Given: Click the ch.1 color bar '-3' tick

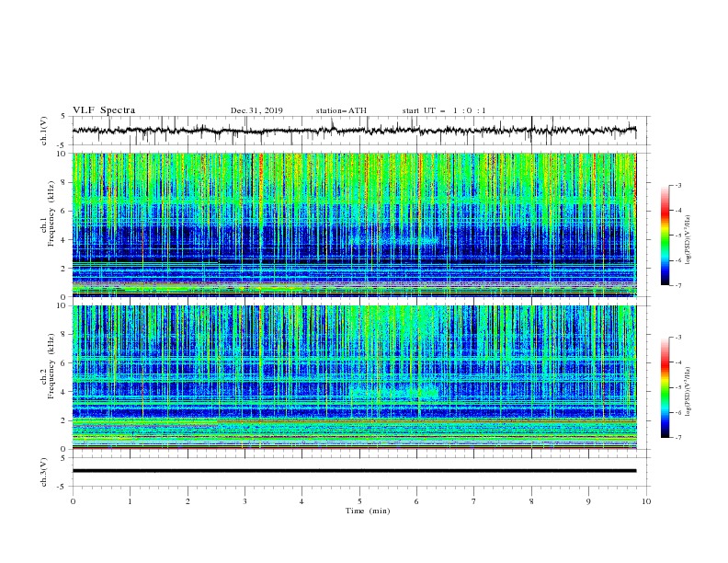Looking at the screenshot, I should coord(678,185).
